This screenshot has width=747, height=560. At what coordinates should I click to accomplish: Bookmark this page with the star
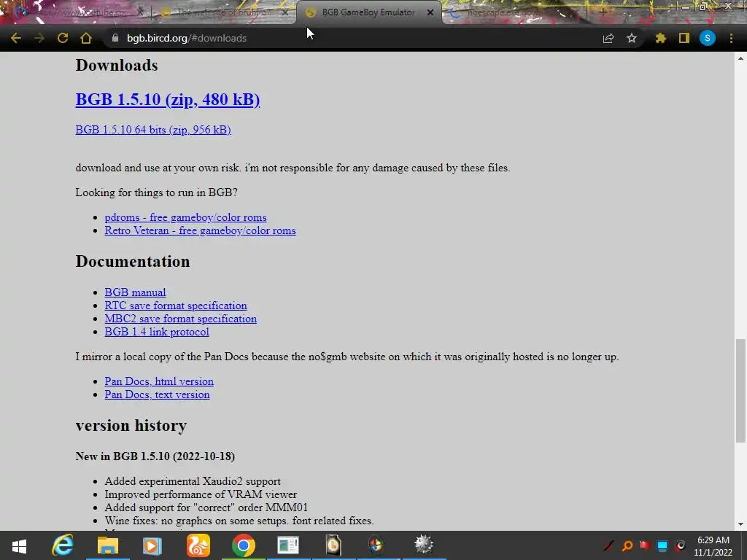coord(632,38)
